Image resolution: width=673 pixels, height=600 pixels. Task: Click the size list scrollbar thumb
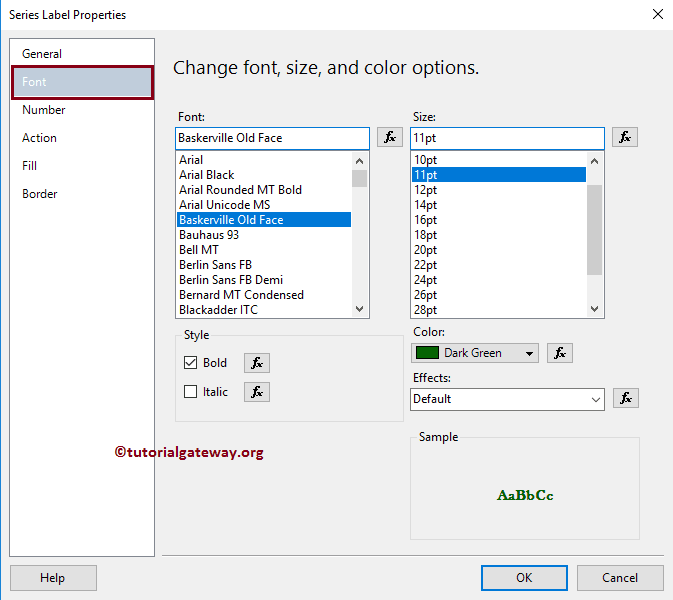[594, 230]
